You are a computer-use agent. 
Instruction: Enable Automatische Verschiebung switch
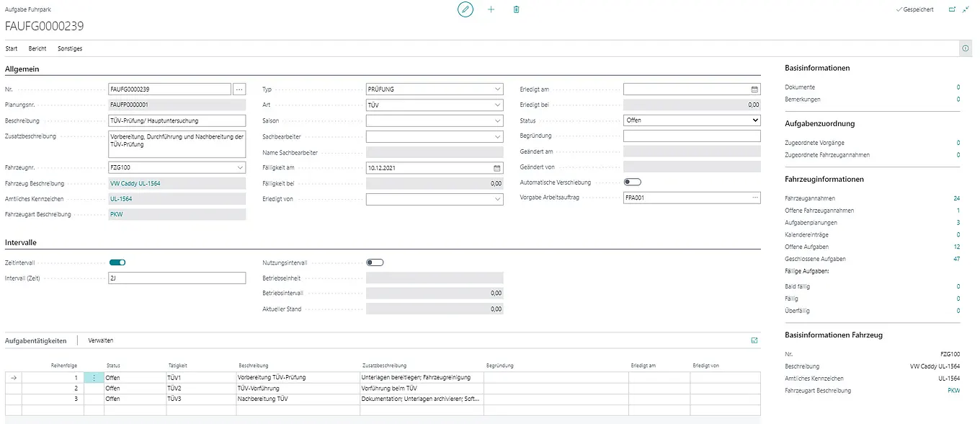(x=632, y=182)
